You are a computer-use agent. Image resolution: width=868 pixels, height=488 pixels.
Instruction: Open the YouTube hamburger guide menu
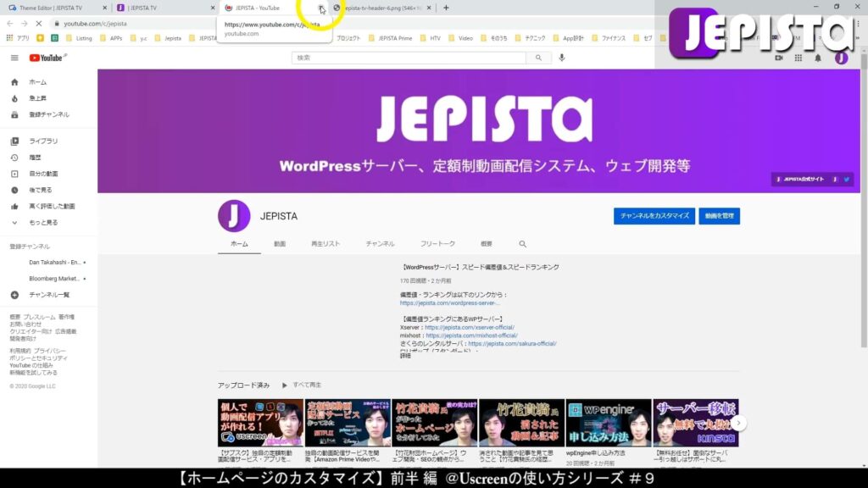[14, 58]
